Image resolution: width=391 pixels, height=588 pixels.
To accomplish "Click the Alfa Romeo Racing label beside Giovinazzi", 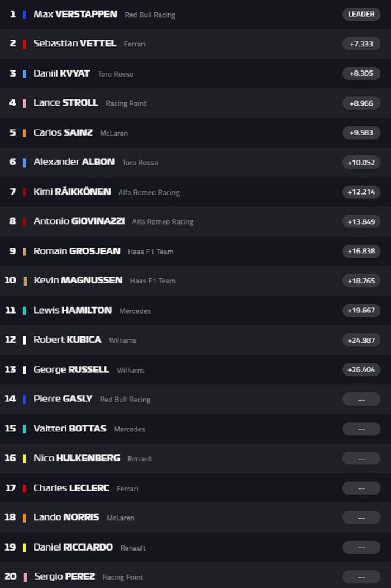I will coord(163,222).
